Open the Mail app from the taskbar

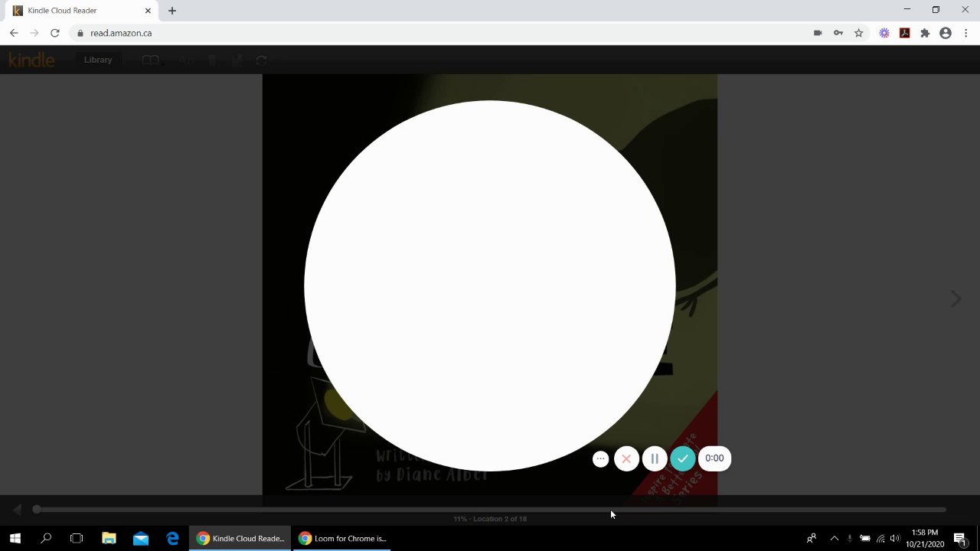pos(141,538)
